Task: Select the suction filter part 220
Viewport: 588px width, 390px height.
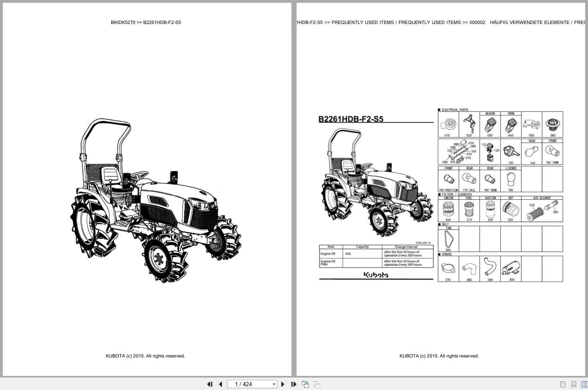Action: [490, 211]
